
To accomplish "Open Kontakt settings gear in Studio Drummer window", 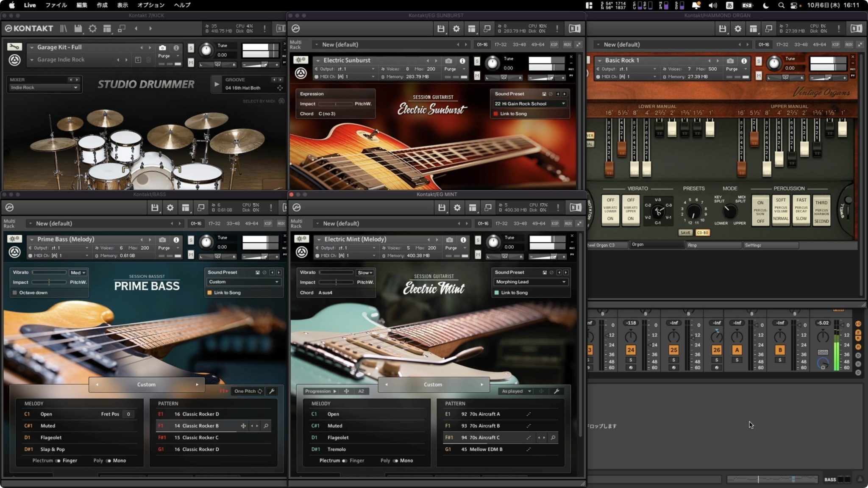I will point(93,28).
